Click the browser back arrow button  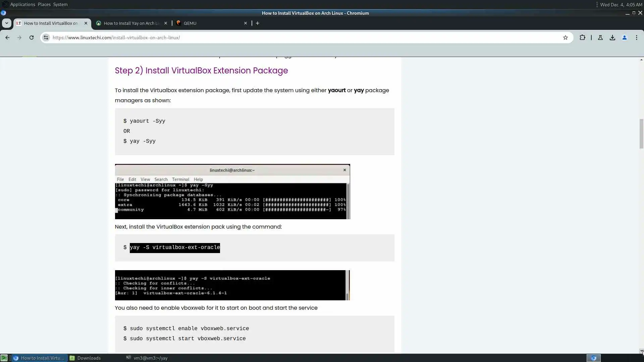7,38
